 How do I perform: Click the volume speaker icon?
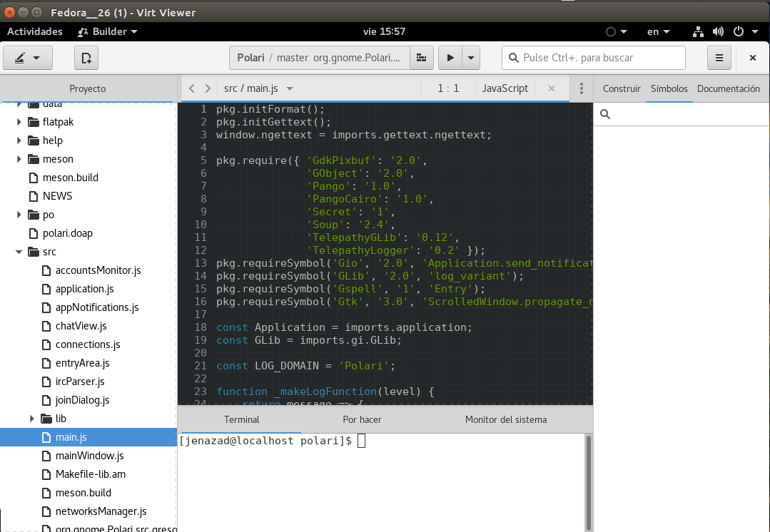click(718, 31)
